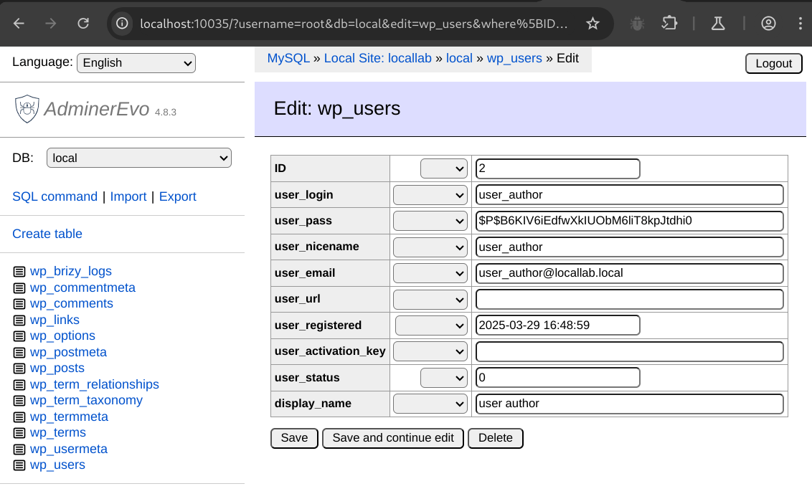Open the Chrome profile avatar icon

pos(768,24)
